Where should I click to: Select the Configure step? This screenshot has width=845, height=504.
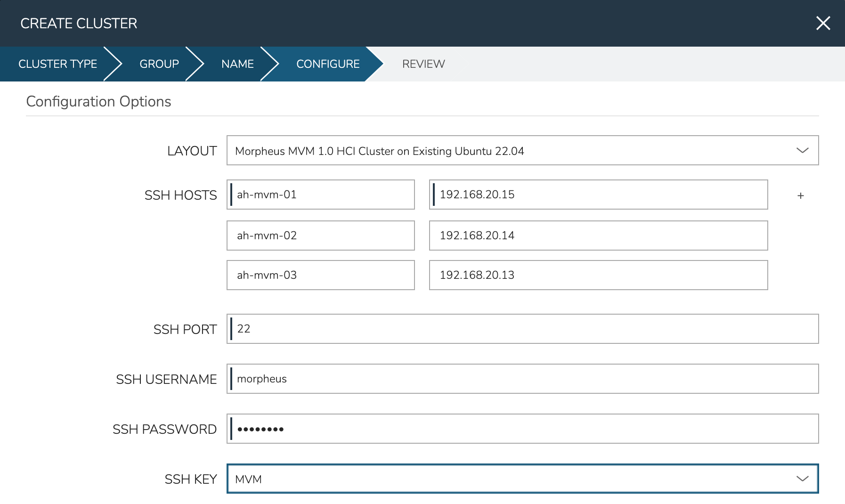(328, 64)
